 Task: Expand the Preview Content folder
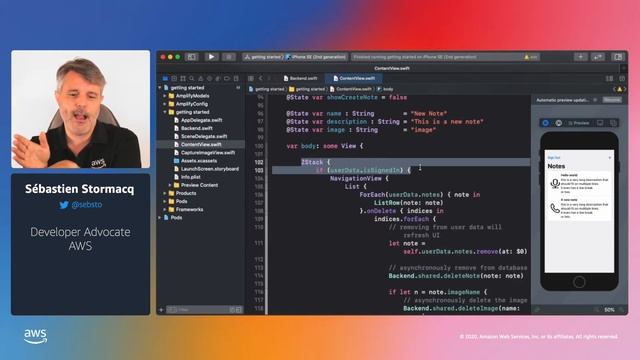(170, 185)
